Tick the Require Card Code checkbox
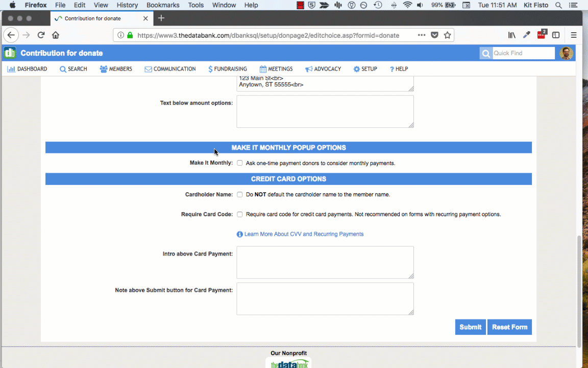The image size is (588, 368). coord(239,215)
